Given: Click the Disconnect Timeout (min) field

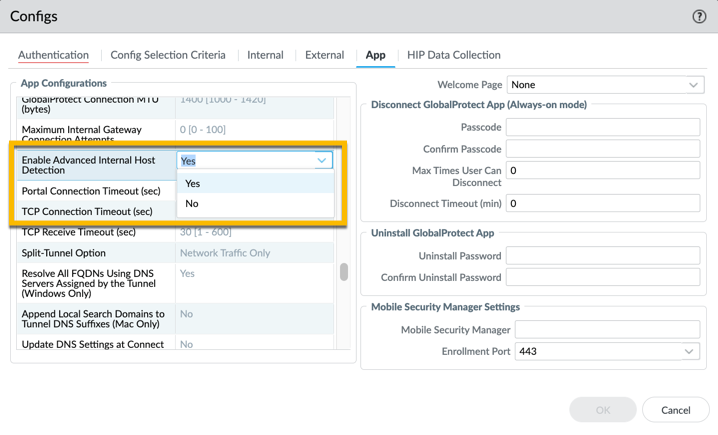Looking at the screenshot, I should [602, 203].
